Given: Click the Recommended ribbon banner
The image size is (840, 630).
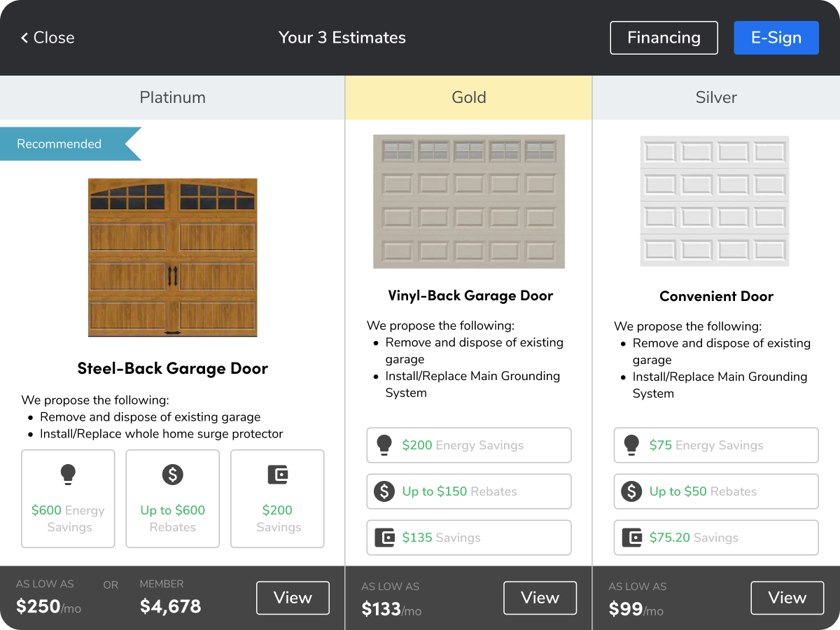Looking at the screenshot, I should tap(59, 143).
